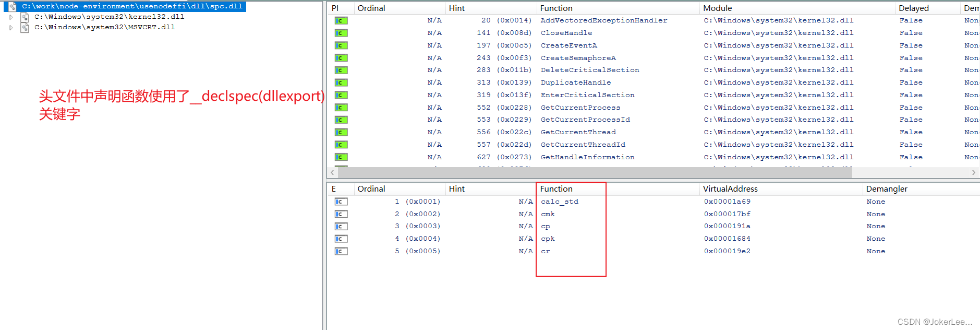Sort exports by Function column header

tap(618, 188)
